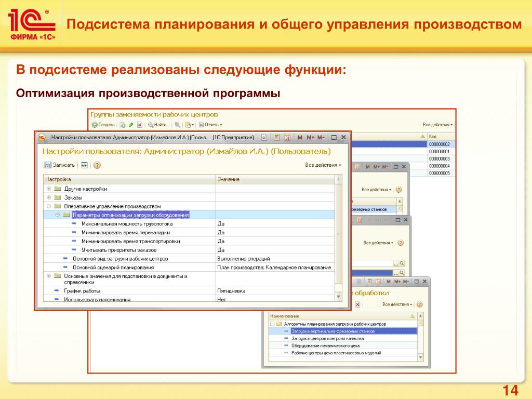Click calendar icon in обработки window title bar
The width and height of the screenshot is (532, 399).
pyautogui.click(x=378, y=281)
